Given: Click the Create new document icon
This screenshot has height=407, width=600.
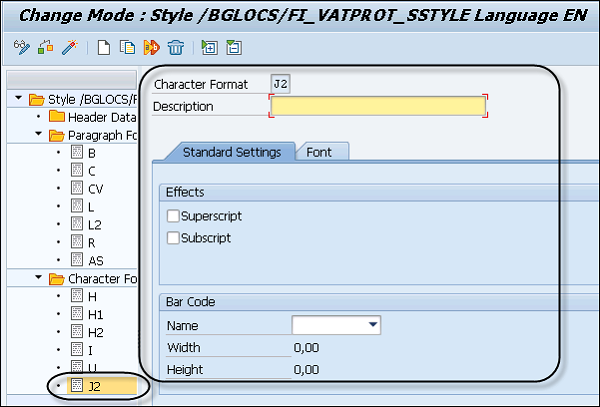Looking at the screenshot, I should 104,47.
